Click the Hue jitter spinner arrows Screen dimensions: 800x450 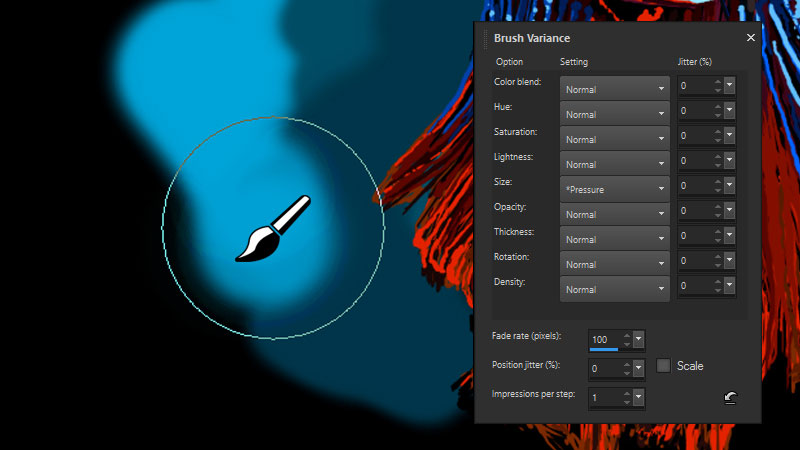pyautogui.click(x=718, y=111)
